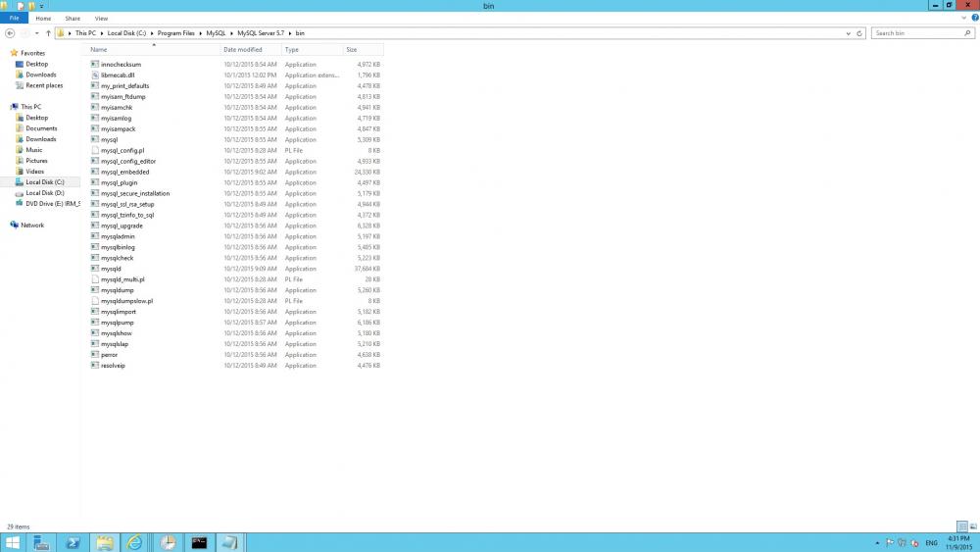980x552 pixels.
Task: Switch to large icons view button
Action: (x=973, y=527)
